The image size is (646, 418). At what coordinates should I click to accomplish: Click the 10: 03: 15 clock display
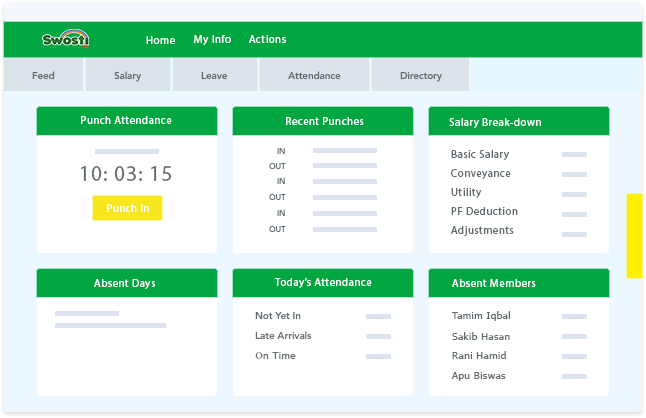(x=126, y=174)
